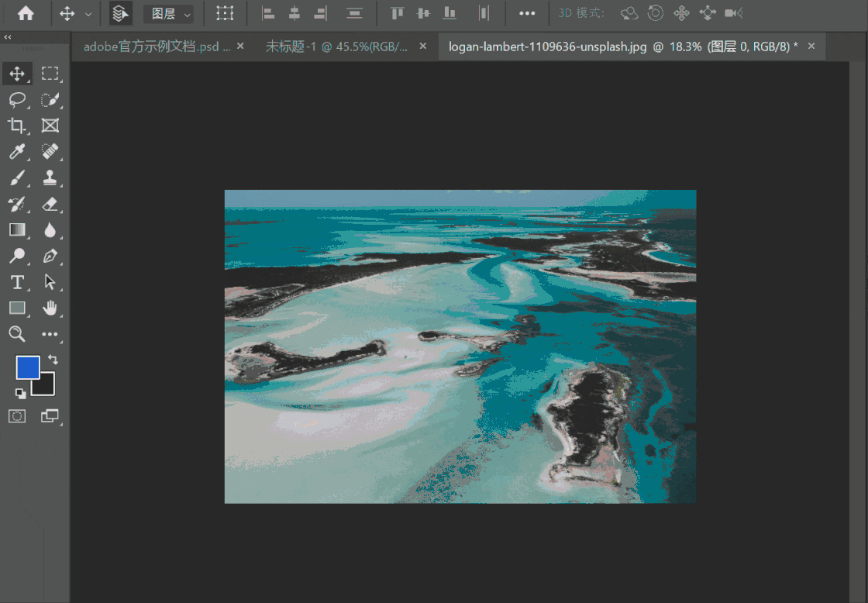Select the Zoom tool
Viewport: 868px width, 603px height.
[x=17, y=334]
